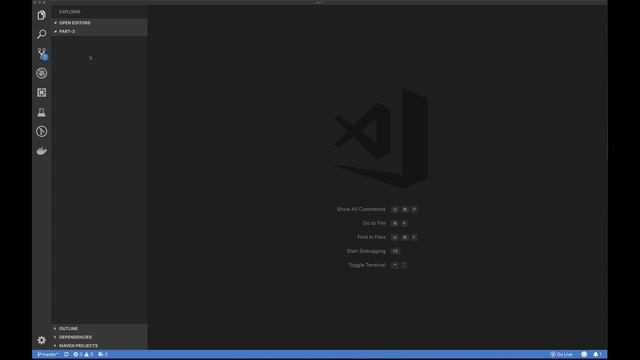Expand the OPEN EDITORS section
This screenshot has height=360, width=640.
(x=100, y=23)
